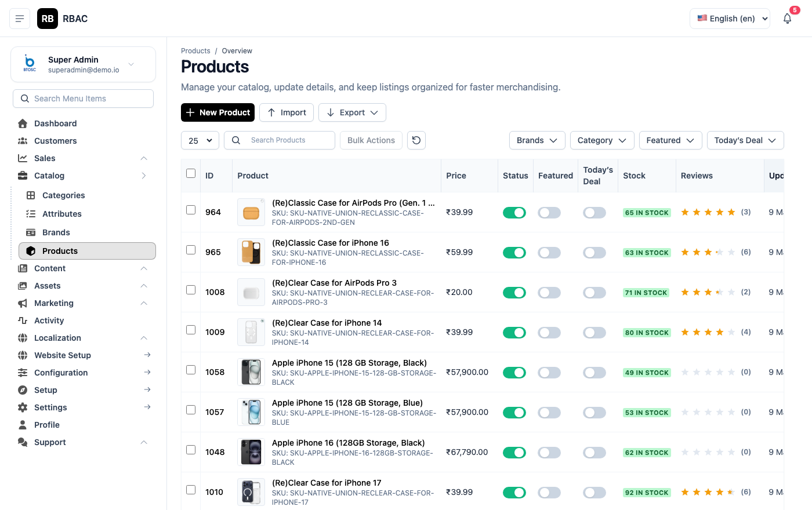The image size is (812, 510).
Task: Click the Marketing megaphone icon
Action: [23, 303]
